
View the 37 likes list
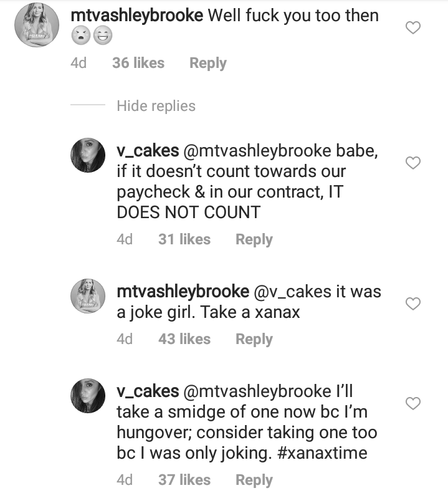coord(184,480)
